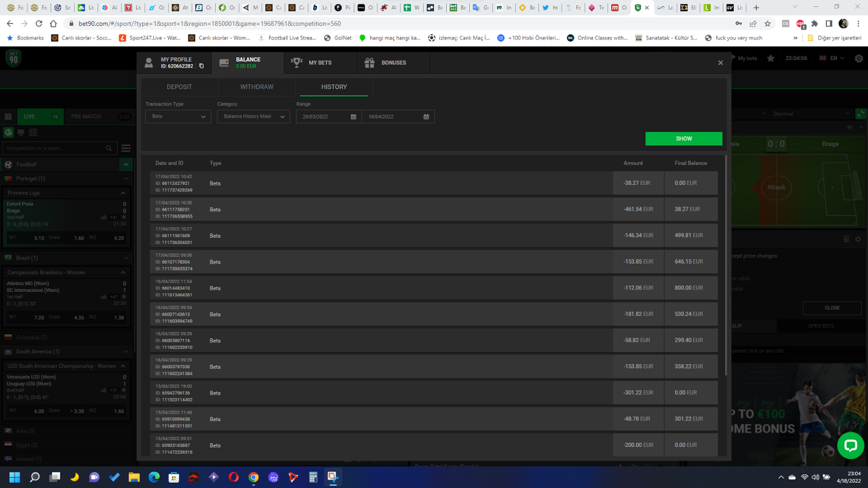Click the 20/03/2022 start date field
The image size is (868, 488).
323,117
